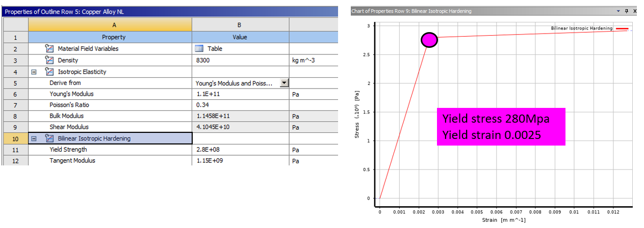
Task: Click the Yield Strength property label
Action: [68, 150]
